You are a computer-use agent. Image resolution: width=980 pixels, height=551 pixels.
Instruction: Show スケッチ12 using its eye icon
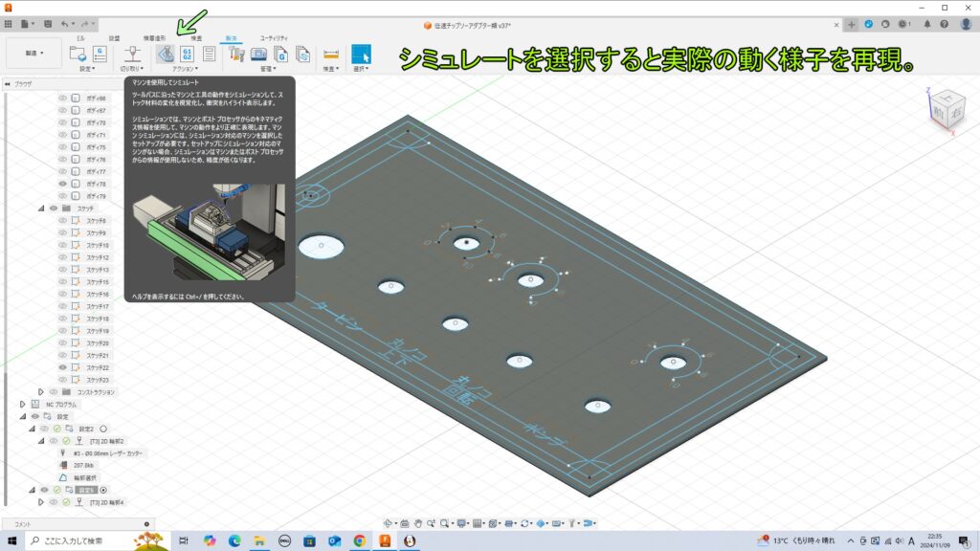(x=62, y=257)
